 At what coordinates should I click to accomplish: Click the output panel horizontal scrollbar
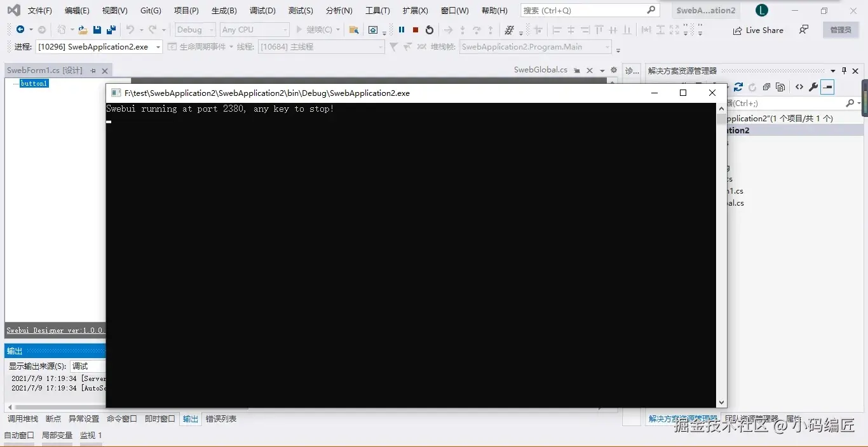[60, 407]
